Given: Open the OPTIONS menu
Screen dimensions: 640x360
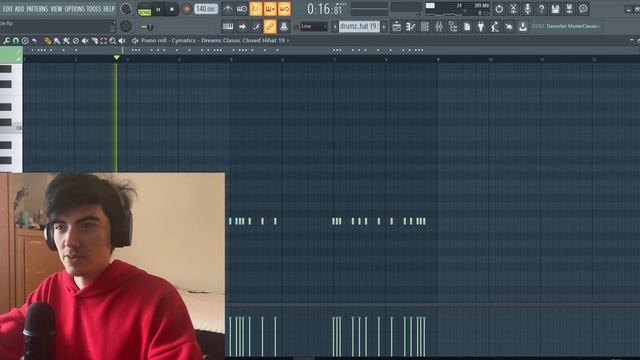Looking at the screenshot, I should click(74, 9).
